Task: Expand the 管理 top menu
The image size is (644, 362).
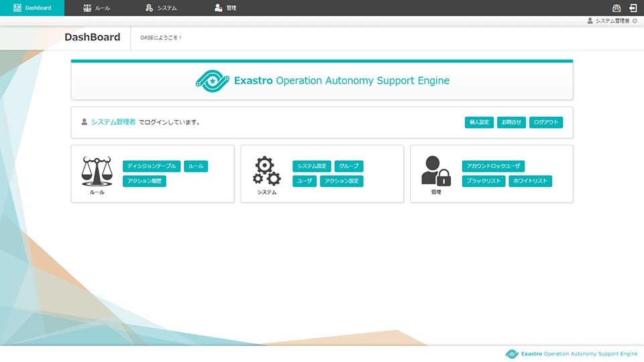Action: (x=225, y=8)
